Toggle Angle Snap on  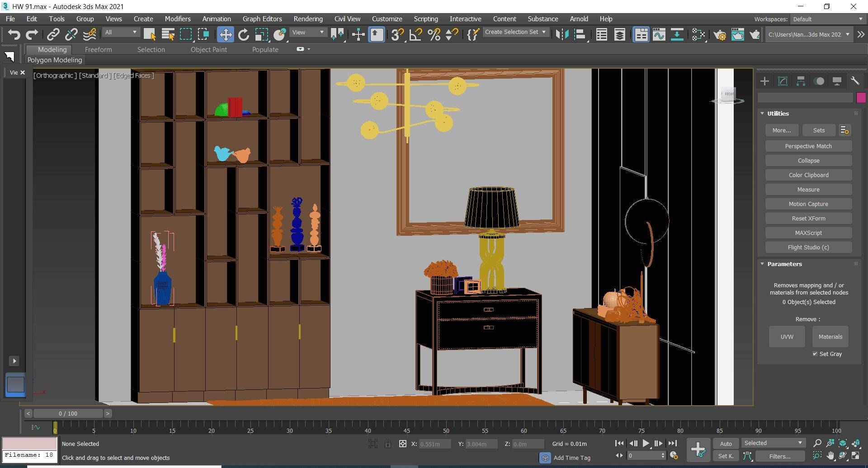pyautogui.click(x=415, y=34)
